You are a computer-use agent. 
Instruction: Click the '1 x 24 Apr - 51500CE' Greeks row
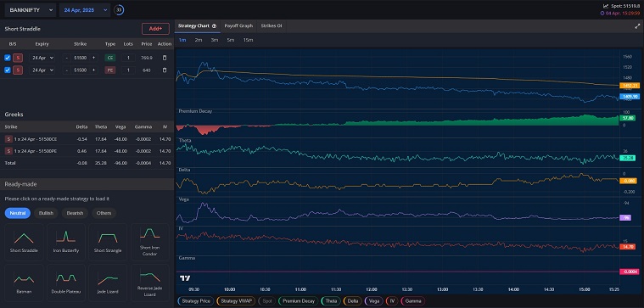pyautogui.click(x=87, y=139)
